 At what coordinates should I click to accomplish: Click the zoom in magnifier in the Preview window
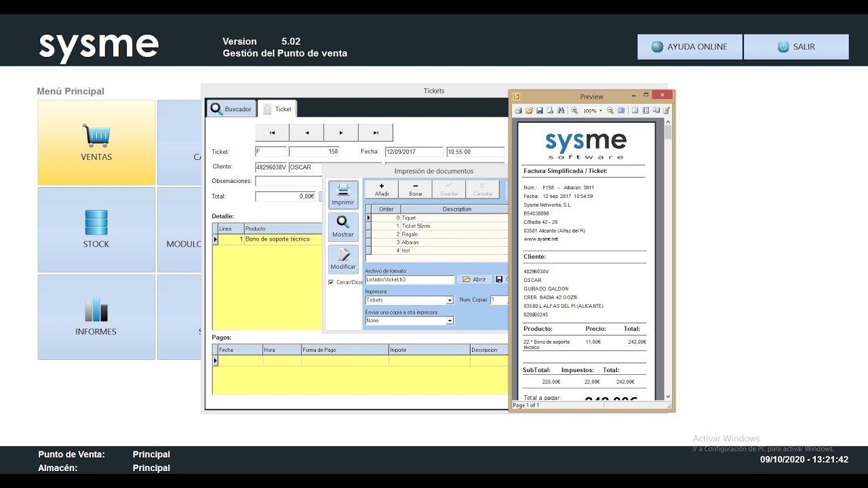tap(574, 110)
